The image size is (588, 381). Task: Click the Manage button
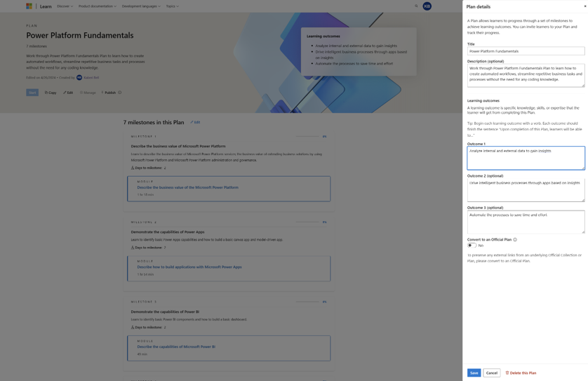pyautogui.click(x=88, y=93)
